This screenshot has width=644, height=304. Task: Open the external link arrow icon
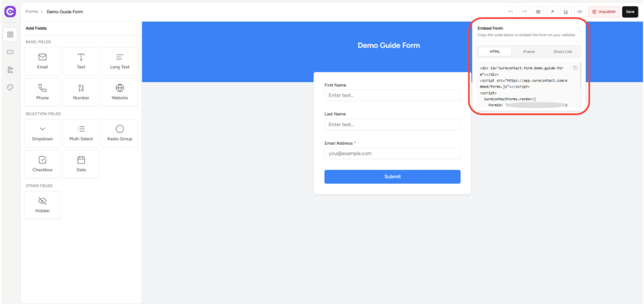point(552,12)
